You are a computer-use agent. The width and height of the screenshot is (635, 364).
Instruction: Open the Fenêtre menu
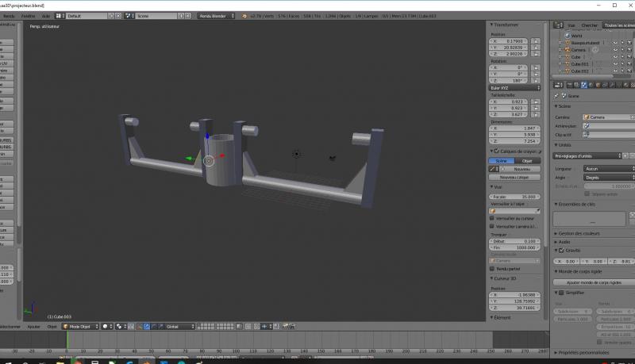click(x=28, y=15)
